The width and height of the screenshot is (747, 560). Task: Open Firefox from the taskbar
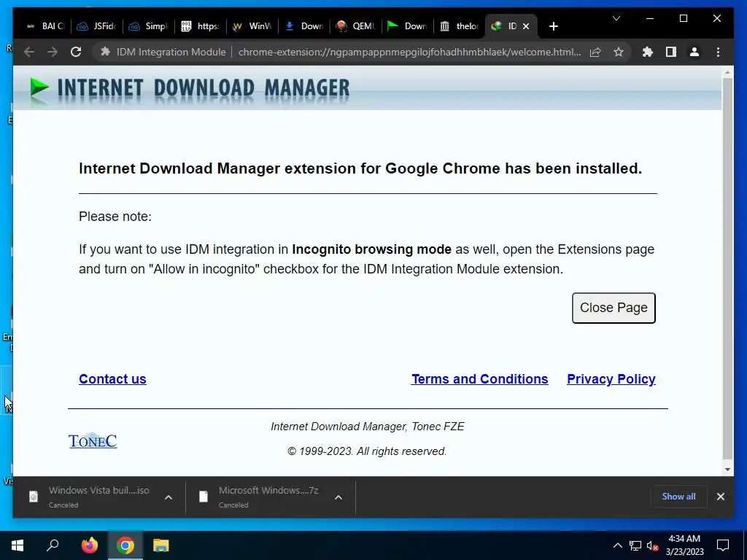point(89,545)
